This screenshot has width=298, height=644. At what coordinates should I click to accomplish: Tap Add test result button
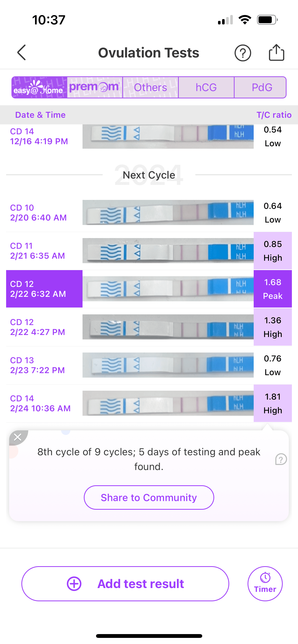(x=125, y=583)
